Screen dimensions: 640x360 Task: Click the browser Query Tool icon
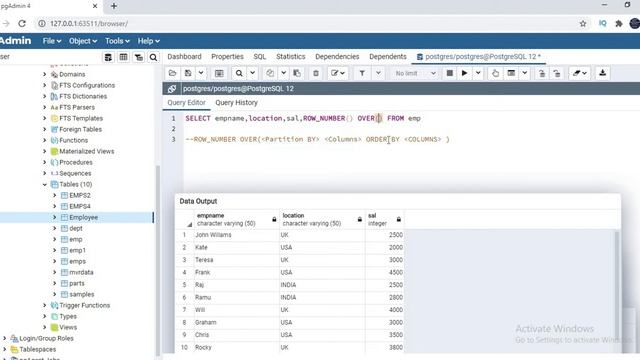pos(108,57)
